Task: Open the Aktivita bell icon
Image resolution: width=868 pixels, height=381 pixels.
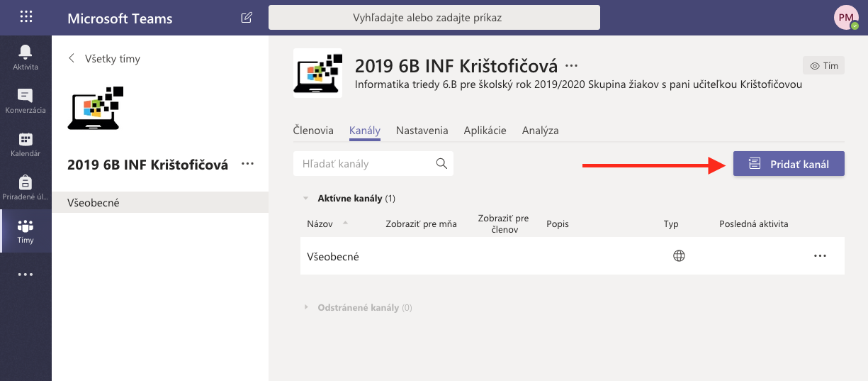Action: [x=26, y=56]
